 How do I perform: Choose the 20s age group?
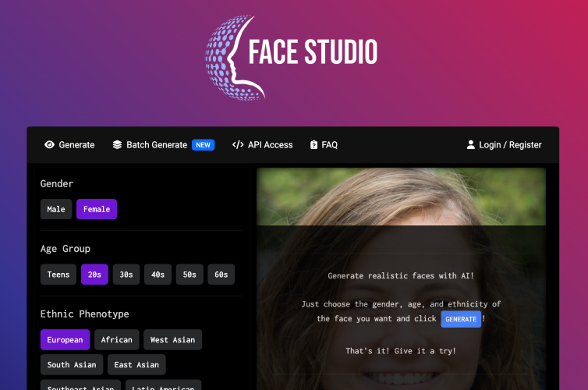tap(94, 275)
